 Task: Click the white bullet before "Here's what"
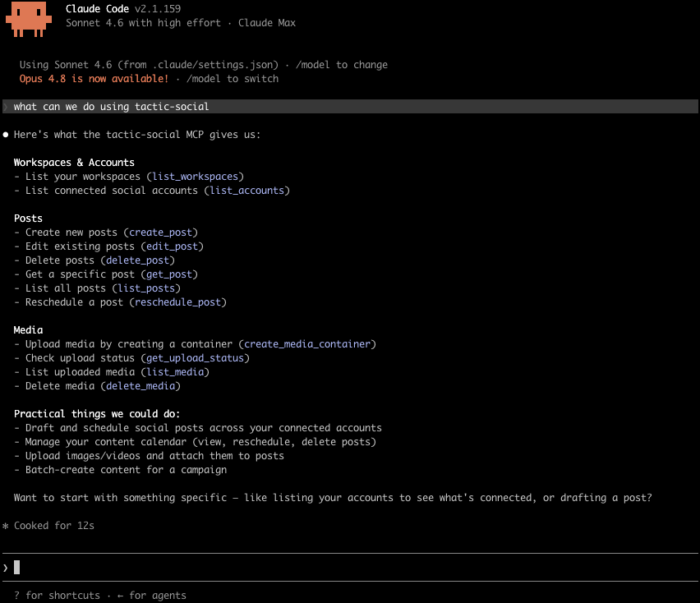coord(6,135)
